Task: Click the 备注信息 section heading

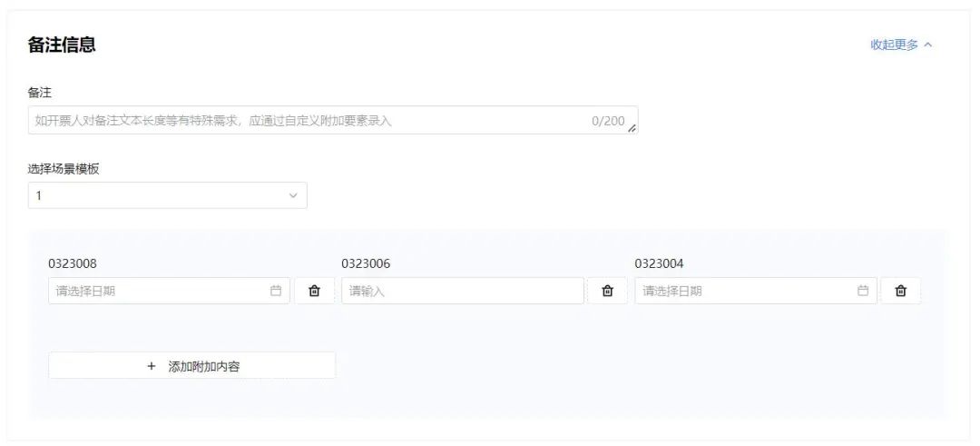Action: click(x=62, y=45)
